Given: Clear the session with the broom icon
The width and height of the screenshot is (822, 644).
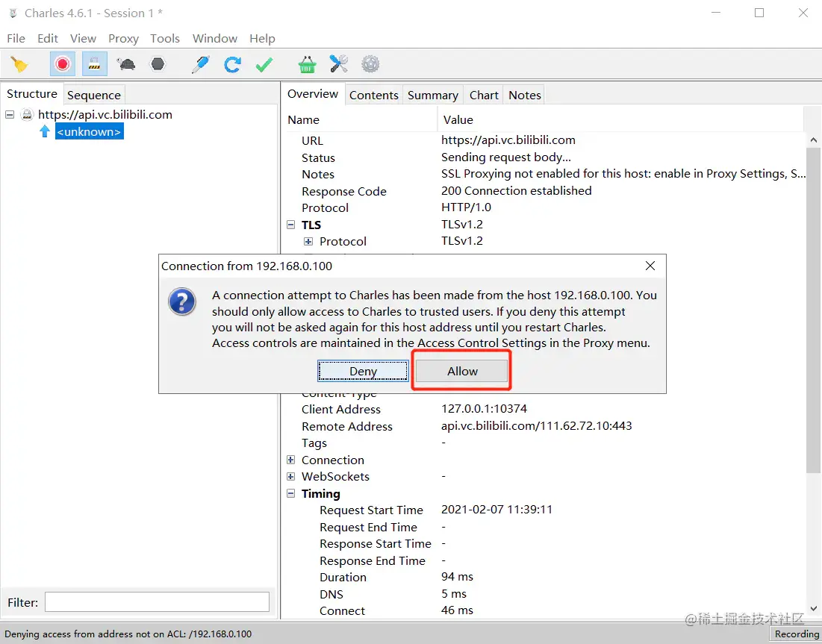Looking at the screenshot, I should 19,64.
